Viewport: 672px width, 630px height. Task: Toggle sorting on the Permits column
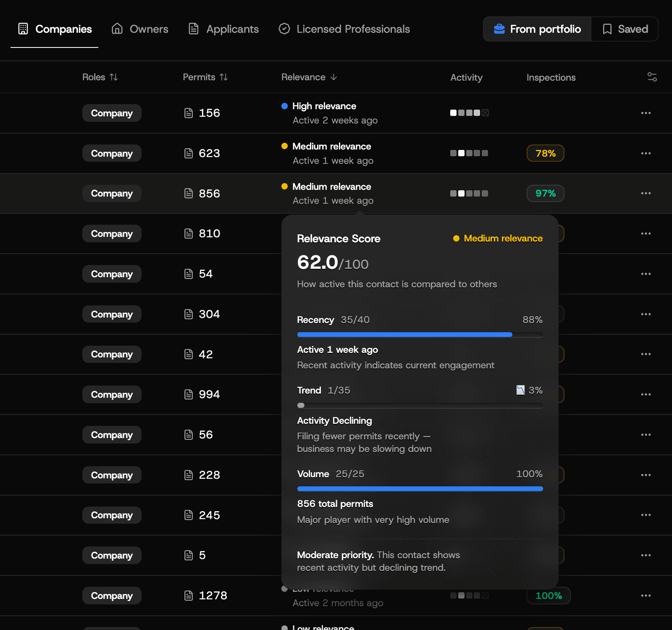coord(224,77)
